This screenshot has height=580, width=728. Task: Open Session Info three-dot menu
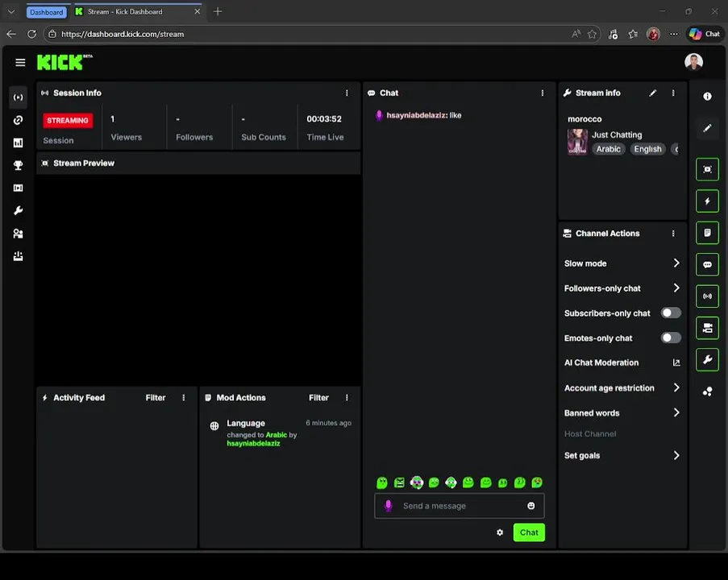point(347,93)
